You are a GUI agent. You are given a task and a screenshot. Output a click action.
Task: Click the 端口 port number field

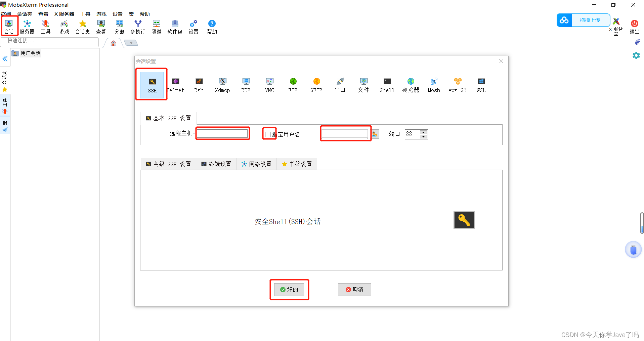(x=413, y=134)
